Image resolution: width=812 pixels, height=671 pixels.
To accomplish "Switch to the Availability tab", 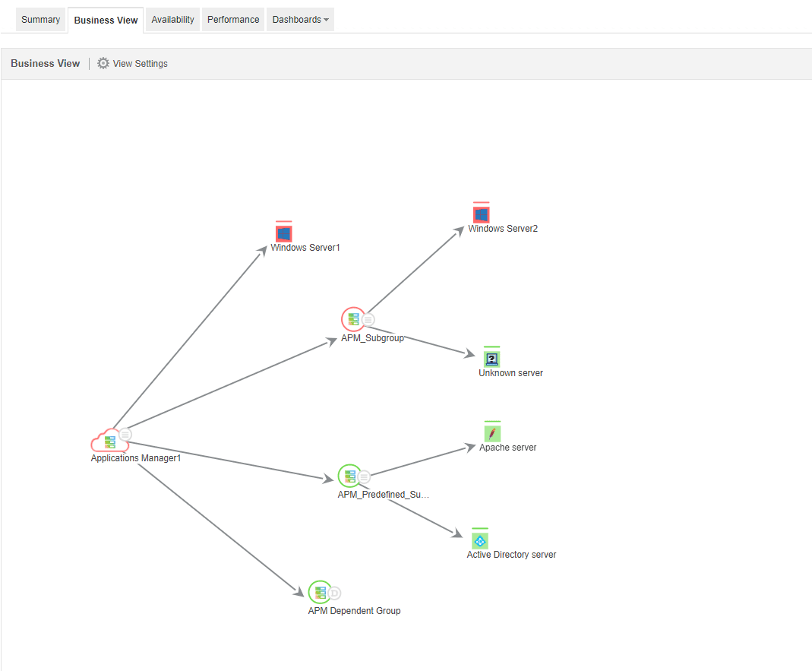I will pos(172,20).
